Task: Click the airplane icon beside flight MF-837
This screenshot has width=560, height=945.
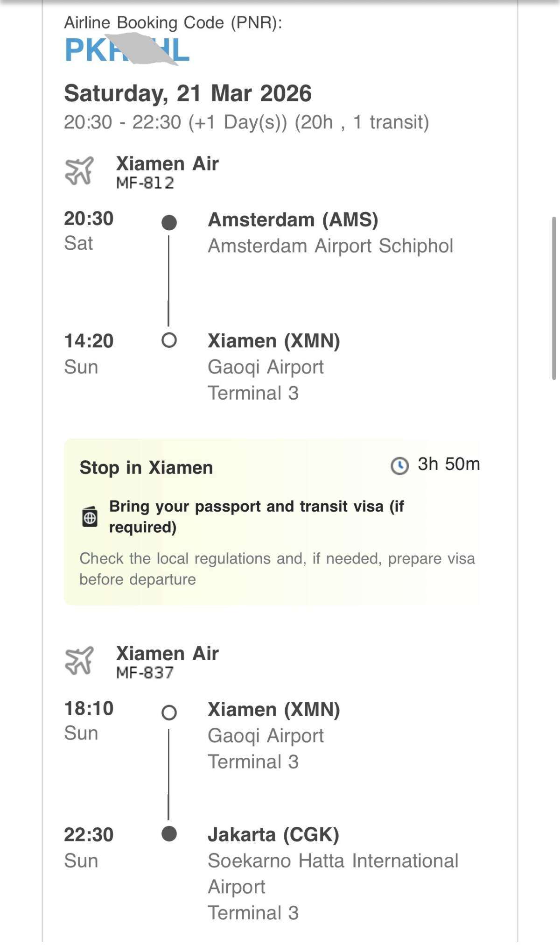Action: tap(79, 661)
